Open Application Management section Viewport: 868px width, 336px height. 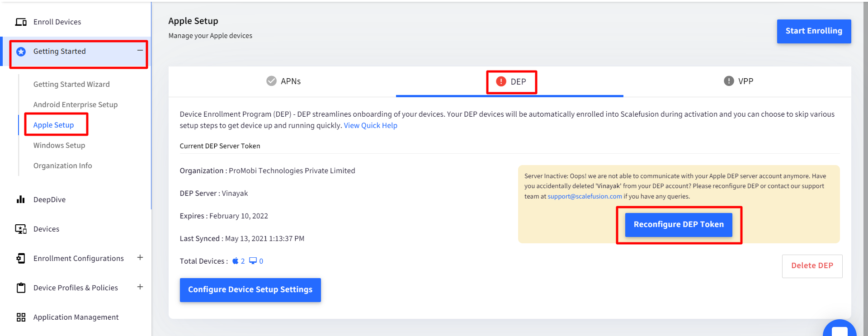point(76,317)
